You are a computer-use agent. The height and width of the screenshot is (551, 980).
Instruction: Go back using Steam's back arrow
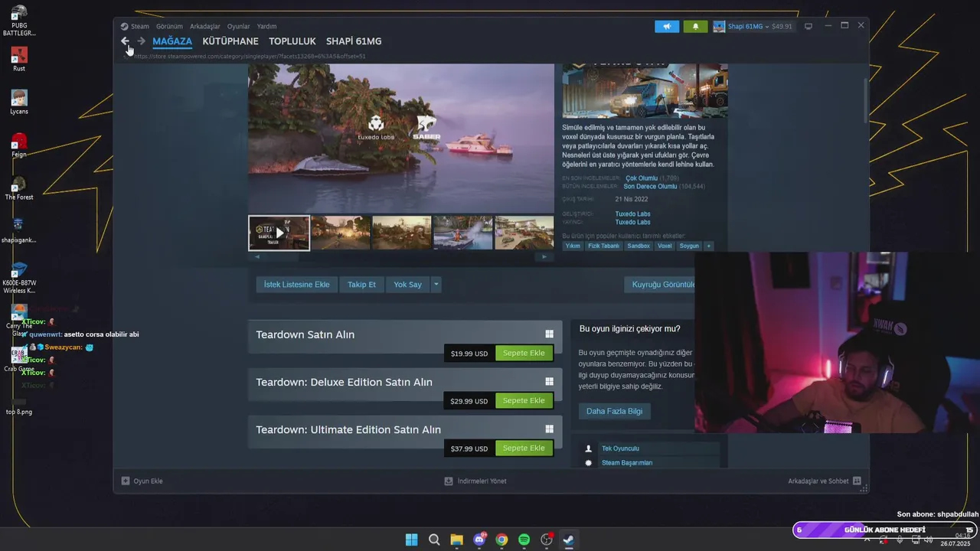point(125,41)
